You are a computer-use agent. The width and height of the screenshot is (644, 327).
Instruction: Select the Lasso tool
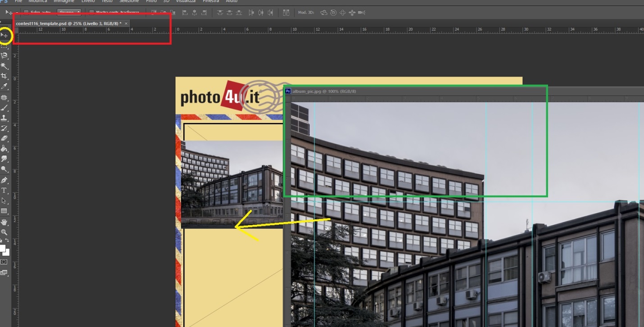click(5, 56)
